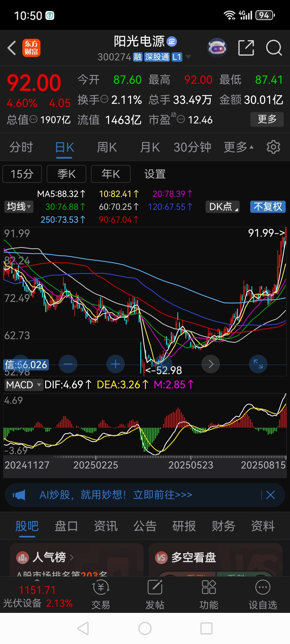The height and width of the screenshot is (644, 290).
Task: Tap the 深股通 tag
Action: click(x=157, y=57)
